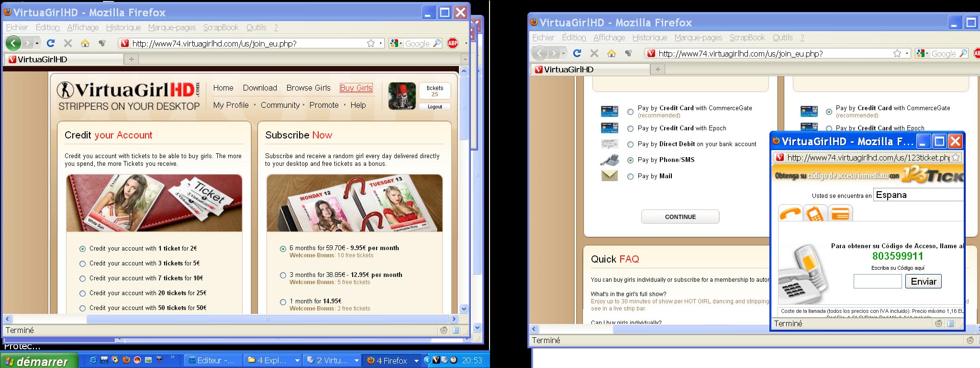Click user avatar picture near tickets box

402,96
